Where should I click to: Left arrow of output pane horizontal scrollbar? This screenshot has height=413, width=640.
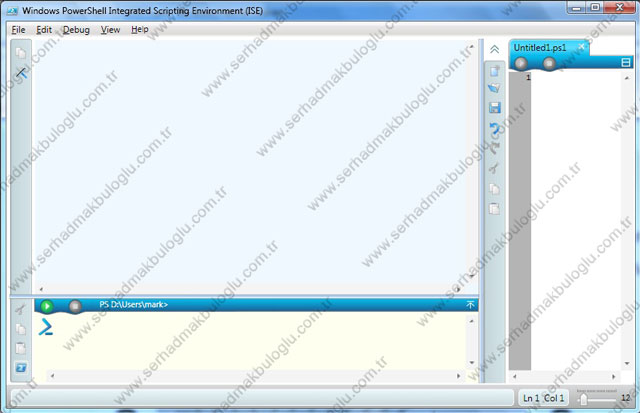(x=41, y=289)
